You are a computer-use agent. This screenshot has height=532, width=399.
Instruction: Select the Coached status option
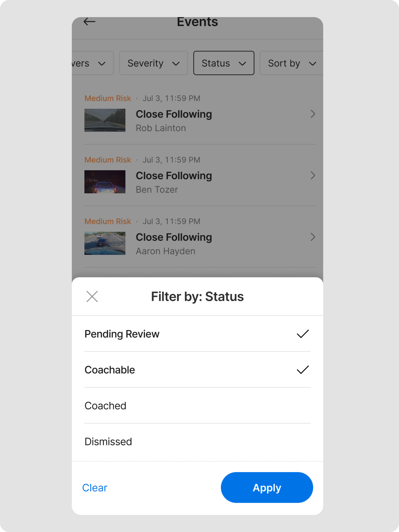(105, 406)
